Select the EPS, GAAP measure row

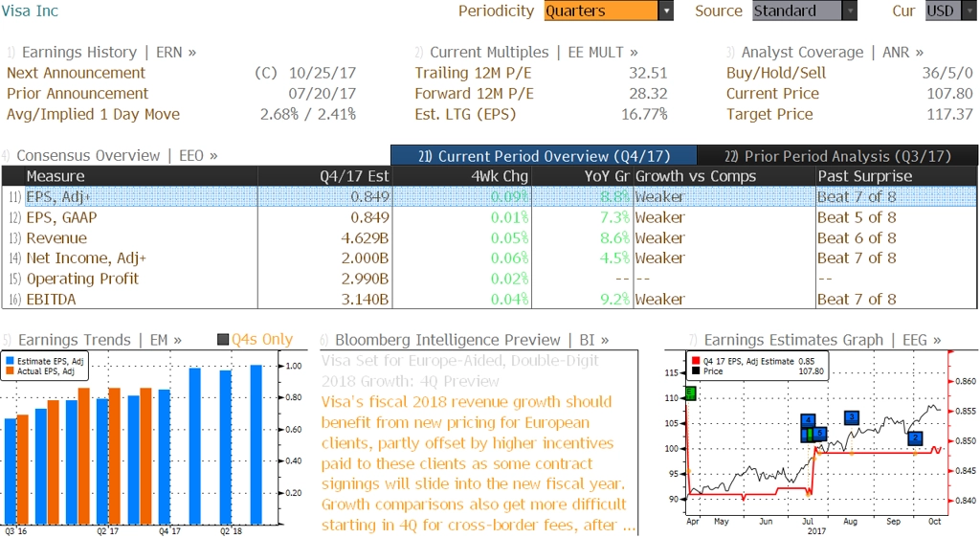point(489,217)
